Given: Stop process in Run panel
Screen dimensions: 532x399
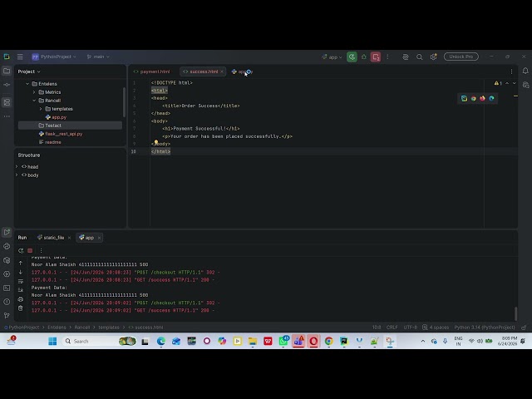Looking at the screenshot, I should pos(30,251).
